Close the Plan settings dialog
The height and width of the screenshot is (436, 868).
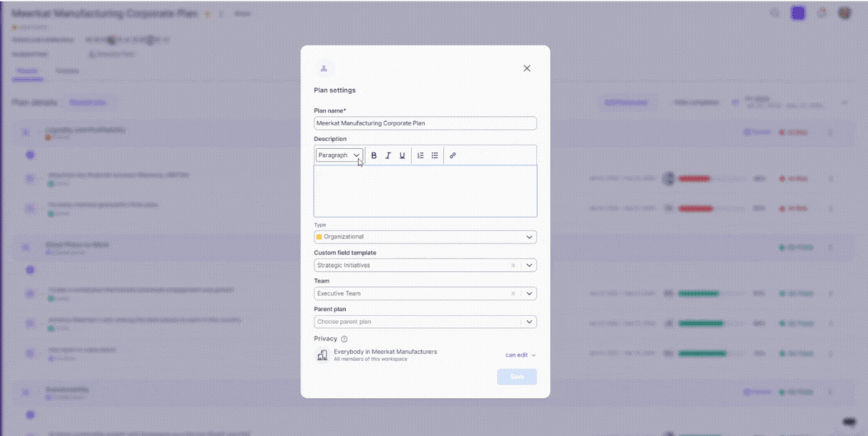[x=527, y=68]
